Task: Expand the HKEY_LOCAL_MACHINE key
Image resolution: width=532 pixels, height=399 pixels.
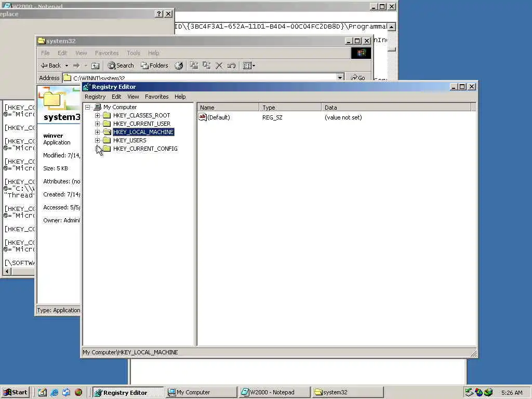Action: point(97,132)
